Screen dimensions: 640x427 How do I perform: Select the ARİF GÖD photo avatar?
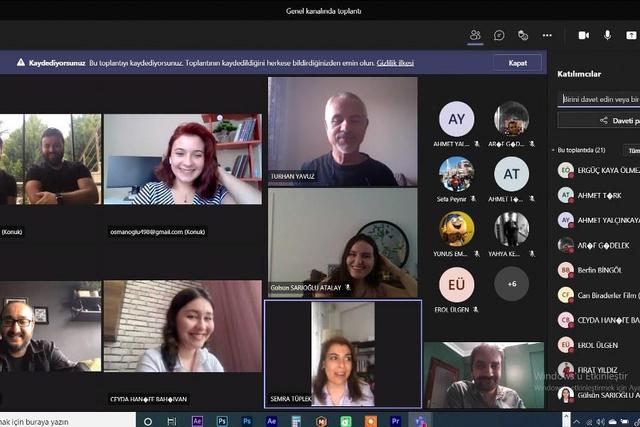511,119
